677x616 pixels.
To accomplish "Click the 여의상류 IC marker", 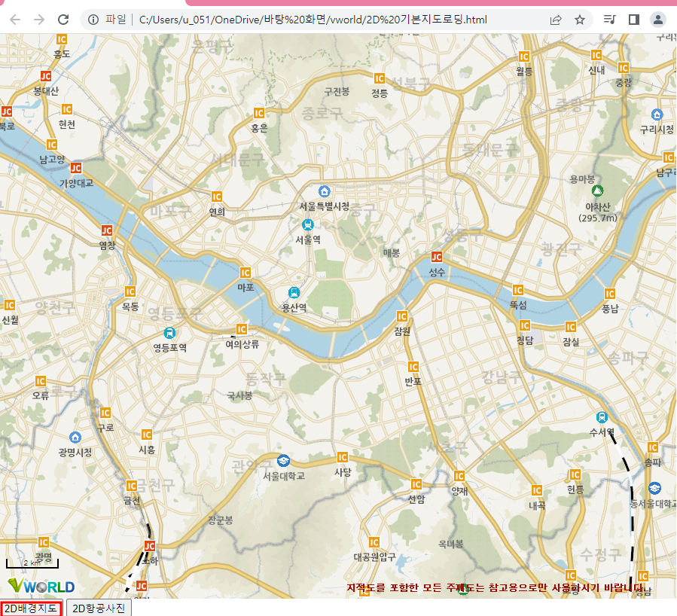I will pyautogui.click(x=241, y=329).
